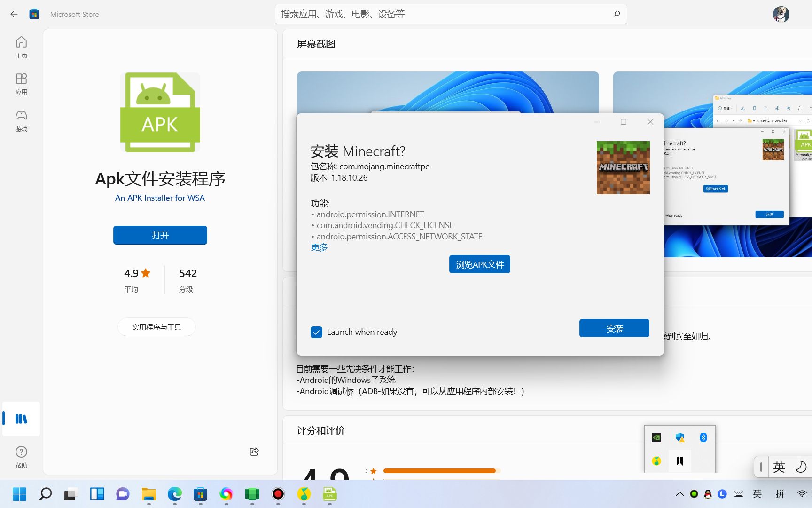Select the 游戏 (Games) sidebar icon
Viewport: 812px width, 508px height.
[x=21, y=120]
